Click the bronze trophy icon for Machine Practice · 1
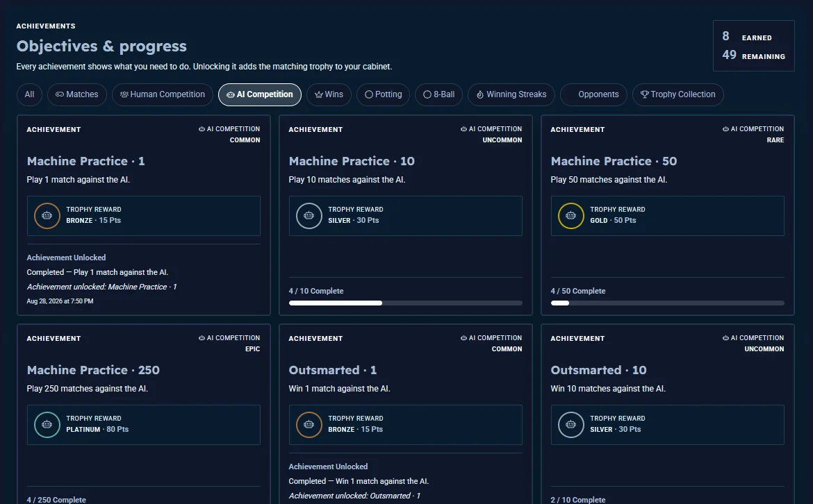This screenshot has height=504, width=813. pos(47,215)
